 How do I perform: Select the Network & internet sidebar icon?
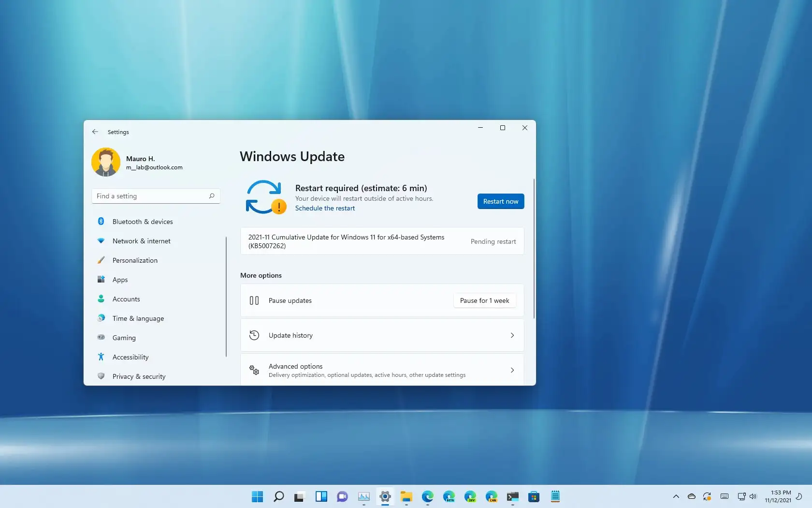(x=101, y=241)
